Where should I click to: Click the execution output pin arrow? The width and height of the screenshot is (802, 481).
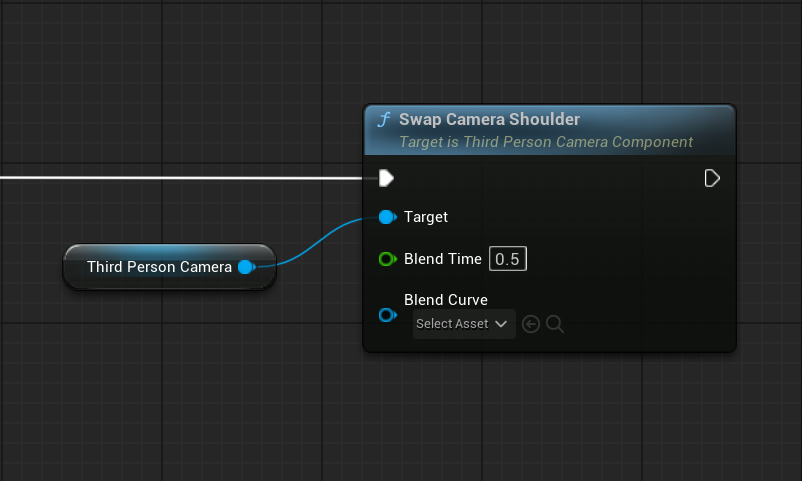pos(712,178)
